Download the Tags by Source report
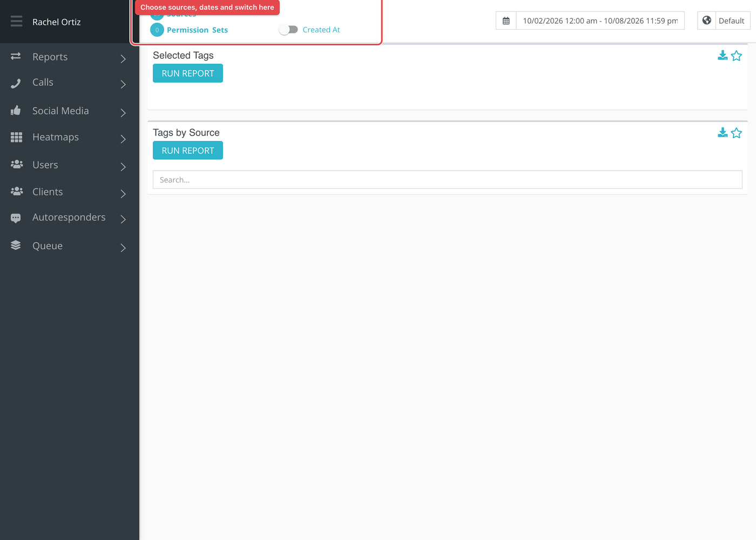 point(723,133)
